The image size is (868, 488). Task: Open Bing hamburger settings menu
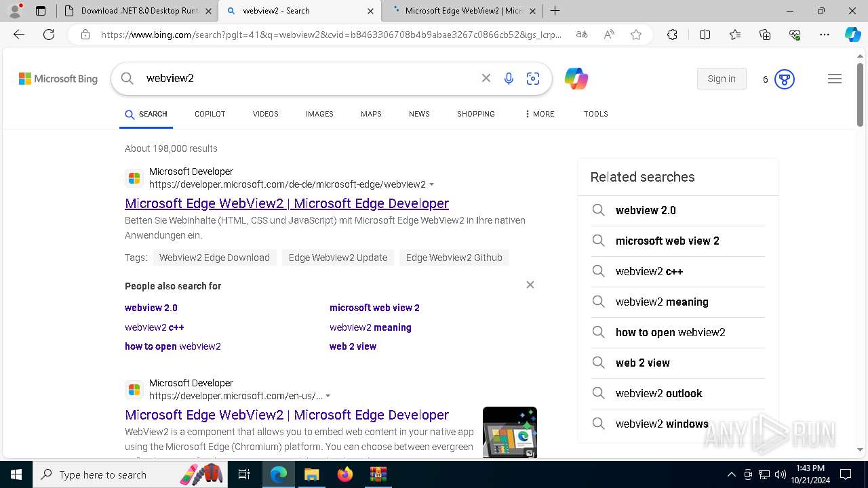tap(835, 79)
